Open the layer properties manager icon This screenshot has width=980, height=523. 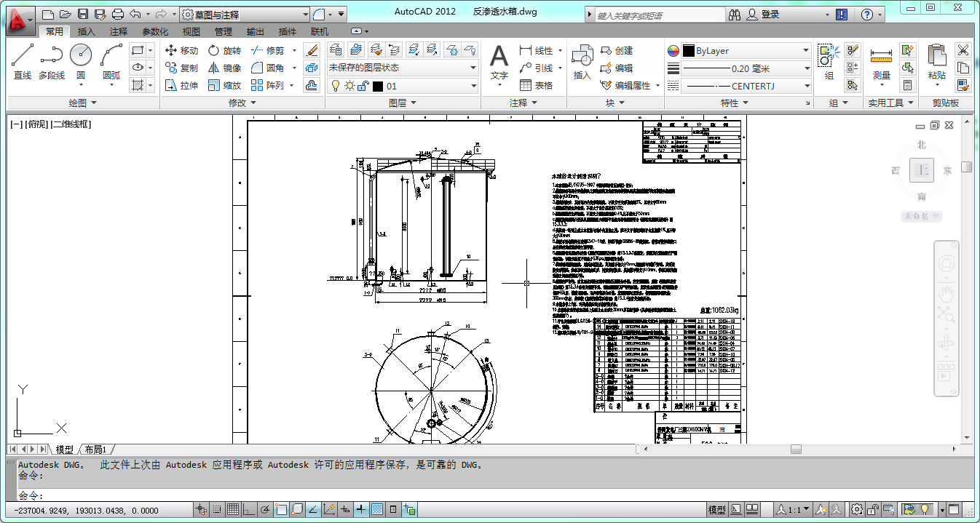click(x=336, y=49)
